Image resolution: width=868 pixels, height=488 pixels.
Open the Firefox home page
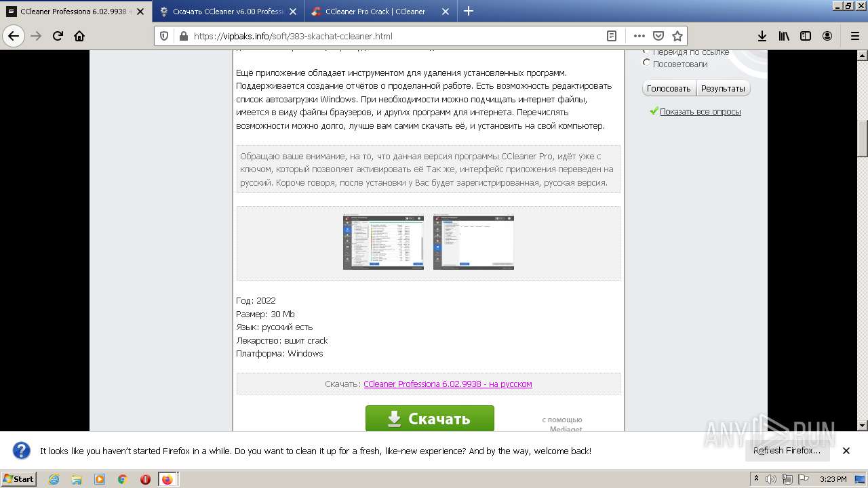79,36
